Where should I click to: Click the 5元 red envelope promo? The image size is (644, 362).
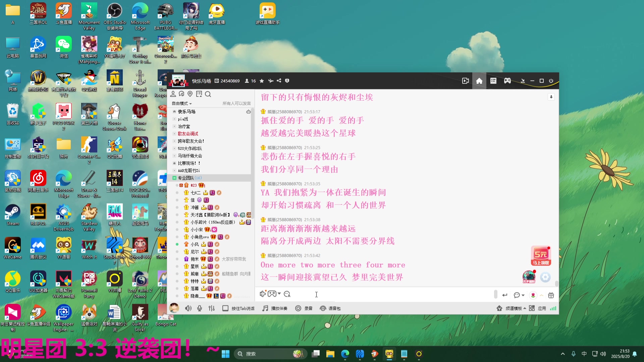pyautogui.click(x=541, y=256)
